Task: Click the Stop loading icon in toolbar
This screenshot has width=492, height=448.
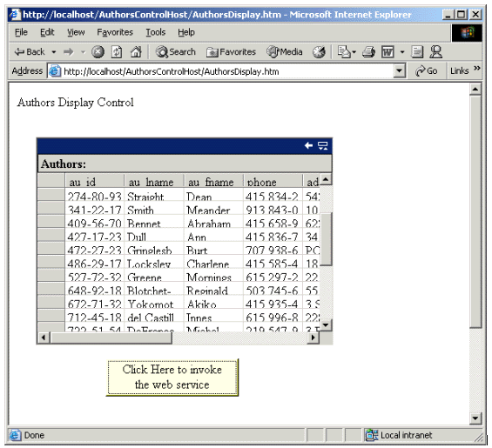Action: [x=98, y=51]
